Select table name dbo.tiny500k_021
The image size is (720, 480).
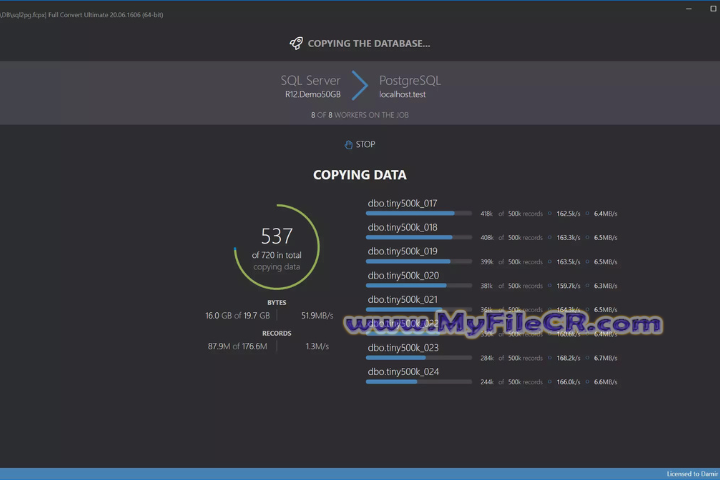pos(402,299)
